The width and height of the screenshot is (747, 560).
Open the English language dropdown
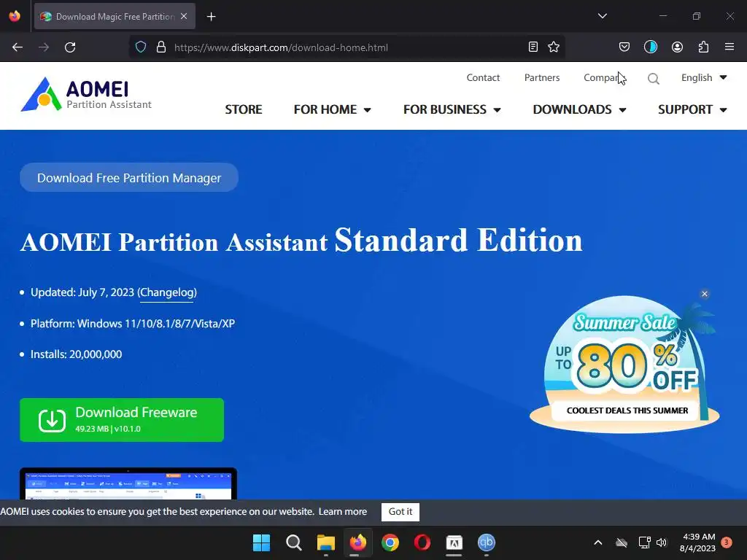(704, 77)
